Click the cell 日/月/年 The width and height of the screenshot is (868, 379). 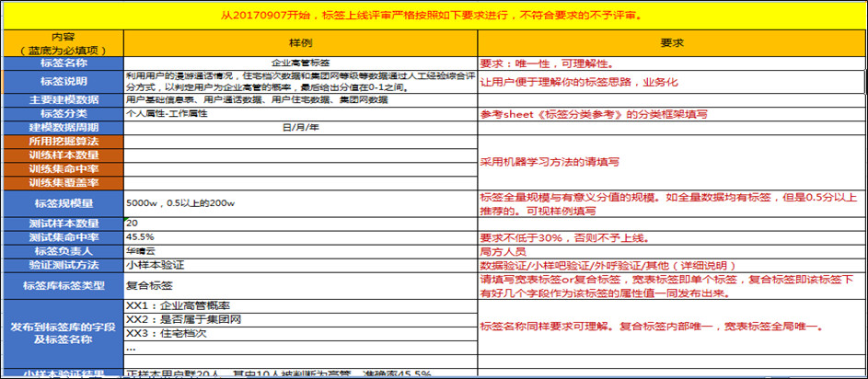pos(301,128)
